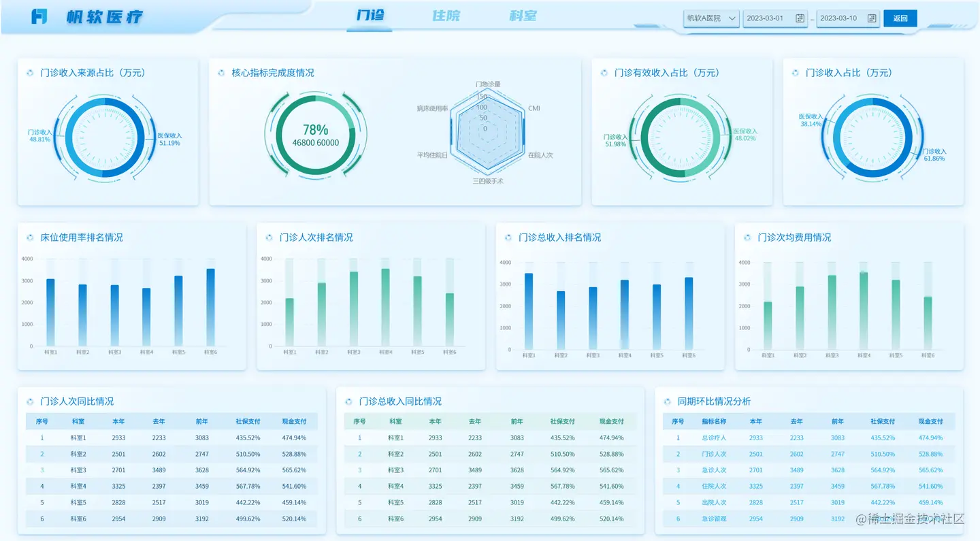Image resolution: width=980 pixels, height=541 pixels.
Task: Click bullet icon beside 门诊人次排名情况 title
Action: [269, 237]
